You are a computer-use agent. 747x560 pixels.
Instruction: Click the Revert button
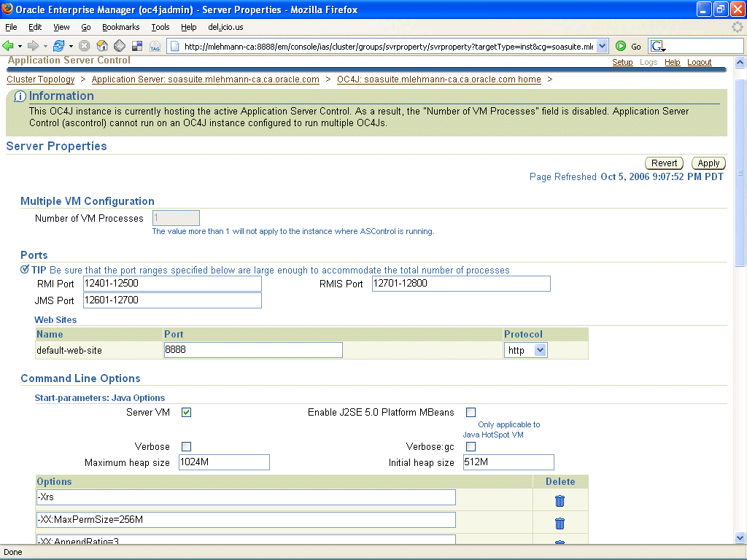(x=664, y=163)
